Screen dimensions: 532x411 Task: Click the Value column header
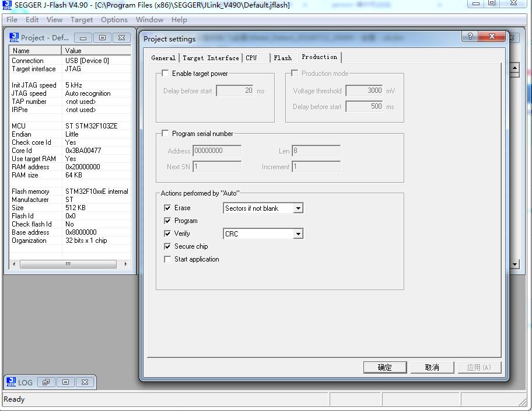click(x=96, y=51)
